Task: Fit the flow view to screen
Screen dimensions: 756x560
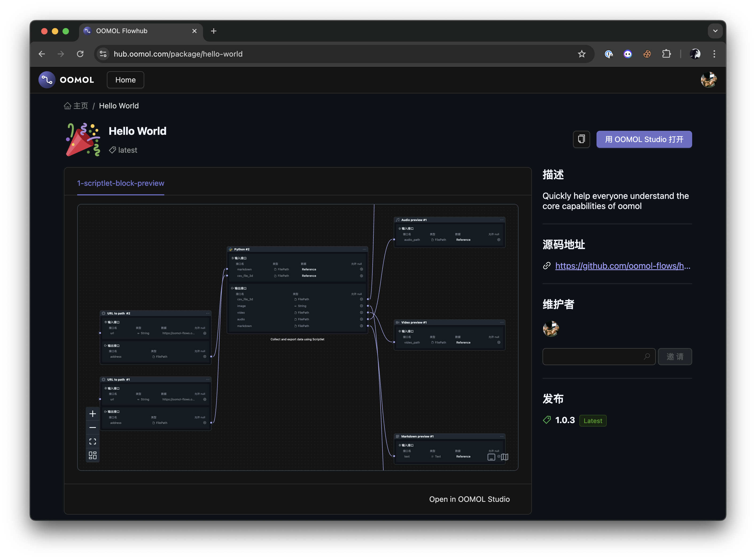Action: (x=93, y=441)
